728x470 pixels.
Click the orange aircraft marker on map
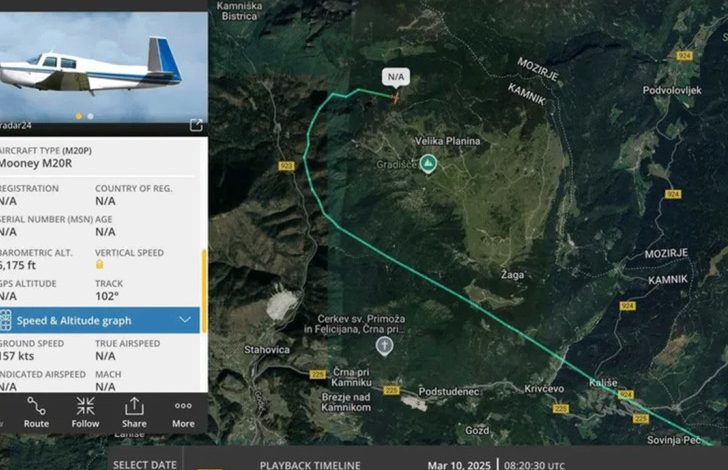point(395,97)
